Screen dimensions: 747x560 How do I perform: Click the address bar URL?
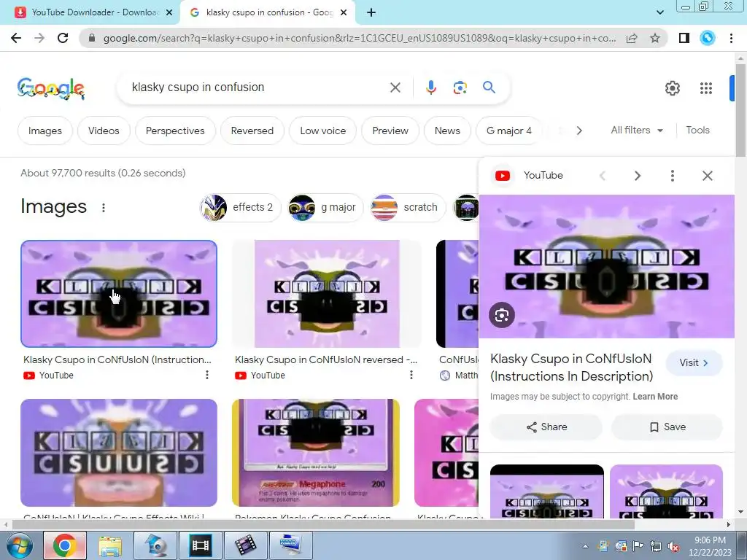[359, 38]
